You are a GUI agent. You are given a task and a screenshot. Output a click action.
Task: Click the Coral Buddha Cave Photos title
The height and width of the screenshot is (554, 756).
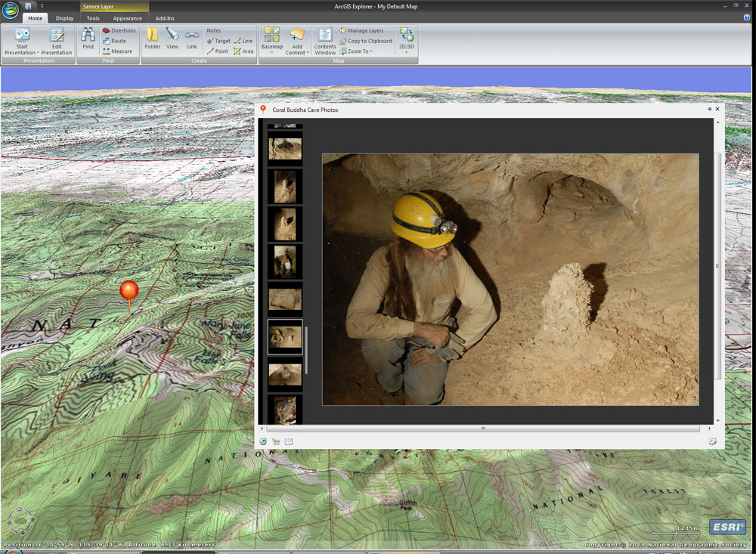[x=305, y=110]
